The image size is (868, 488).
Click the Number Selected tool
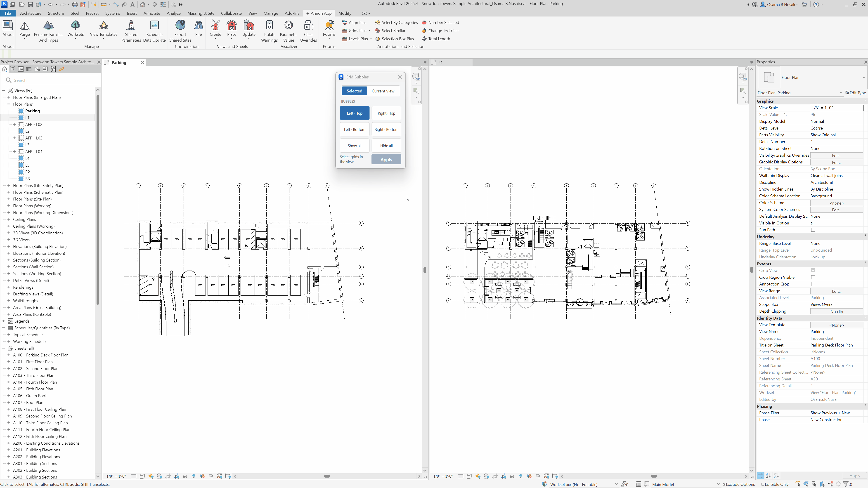click(440, 23)
